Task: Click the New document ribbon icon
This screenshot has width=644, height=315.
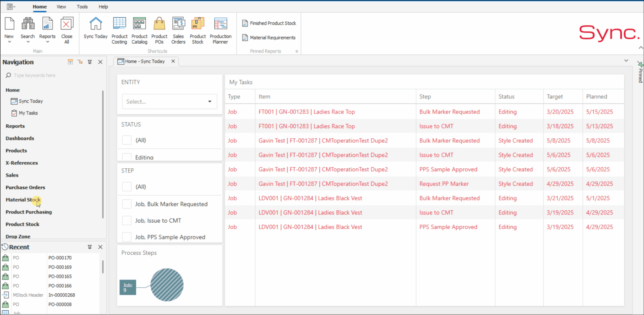Action: click(9, 24)
